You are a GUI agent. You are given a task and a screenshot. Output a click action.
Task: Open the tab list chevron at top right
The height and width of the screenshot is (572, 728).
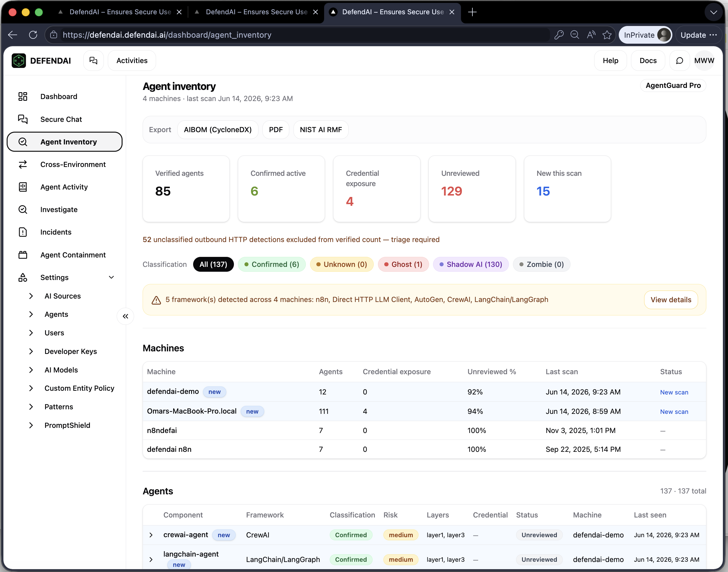714,12
